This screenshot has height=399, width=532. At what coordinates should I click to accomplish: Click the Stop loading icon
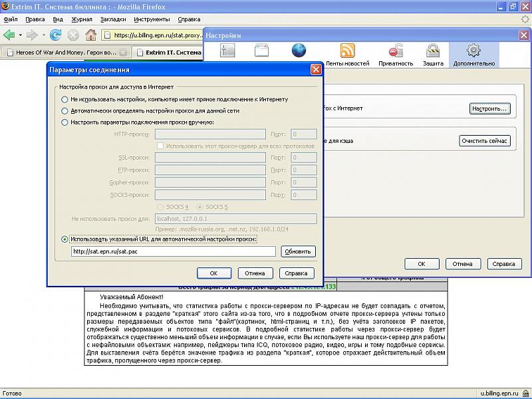point(73,35)
